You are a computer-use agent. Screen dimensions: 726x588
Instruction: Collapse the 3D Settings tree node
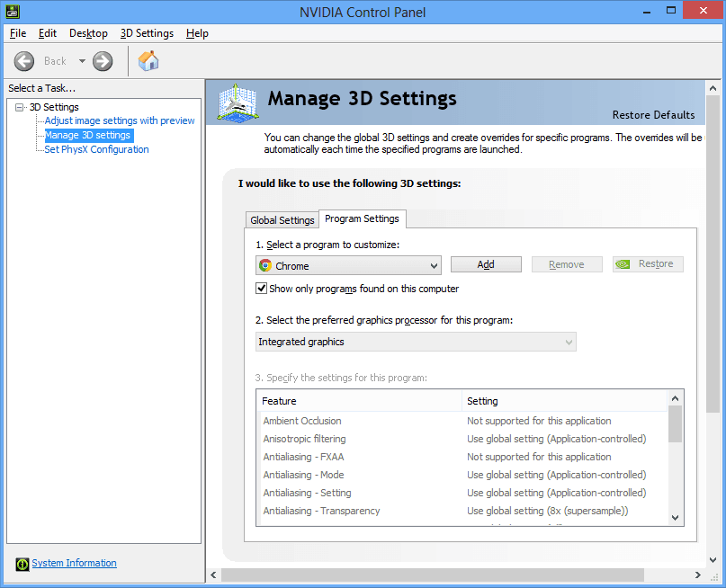tap(19, 107)
